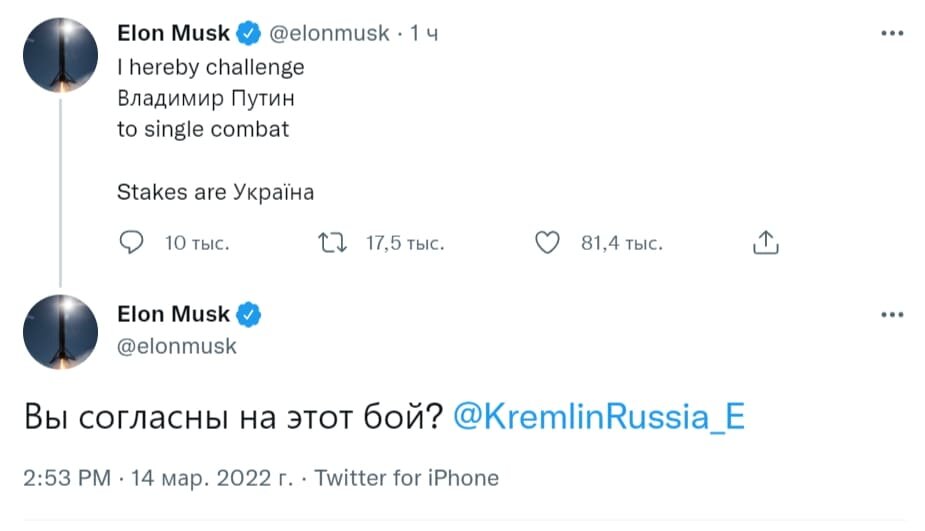The width and height of the screenshot is (925, 531).
Task: Click the reply speech bubble icon
Action: (131, 242)
